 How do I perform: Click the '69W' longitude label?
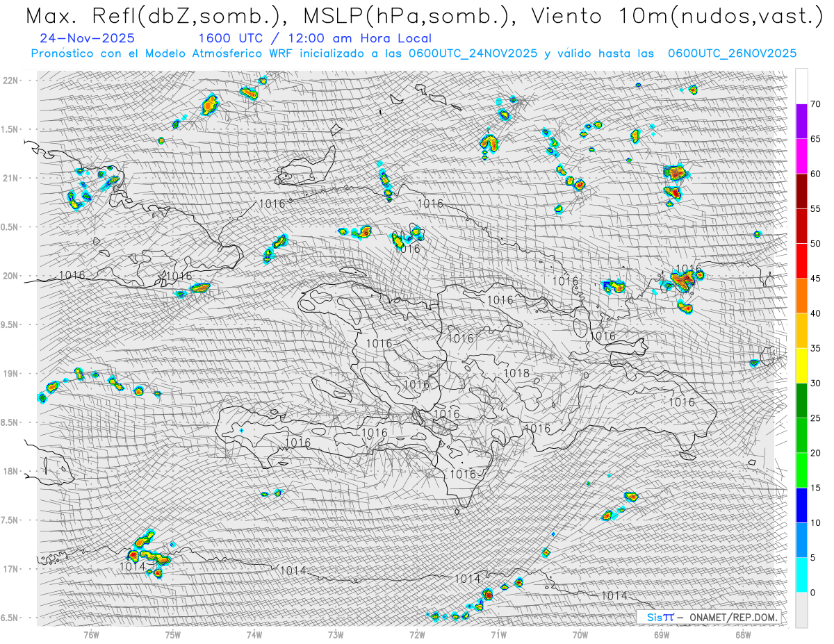pyautogui.click(x=661, y=634)
